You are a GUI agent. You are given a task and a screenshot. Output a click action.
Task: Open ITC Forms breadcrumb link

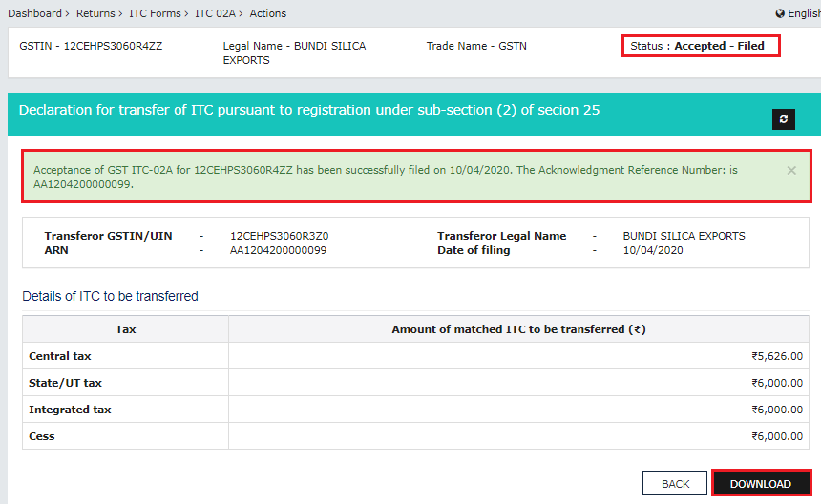(x=155, y=13)
